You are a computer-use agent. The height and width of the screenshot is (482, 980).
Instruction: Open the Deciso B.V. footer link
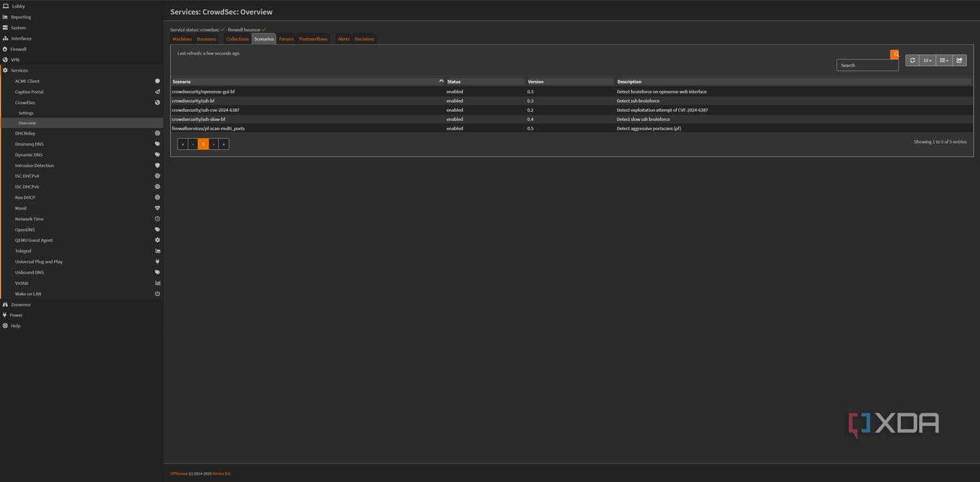click(221, 473)
